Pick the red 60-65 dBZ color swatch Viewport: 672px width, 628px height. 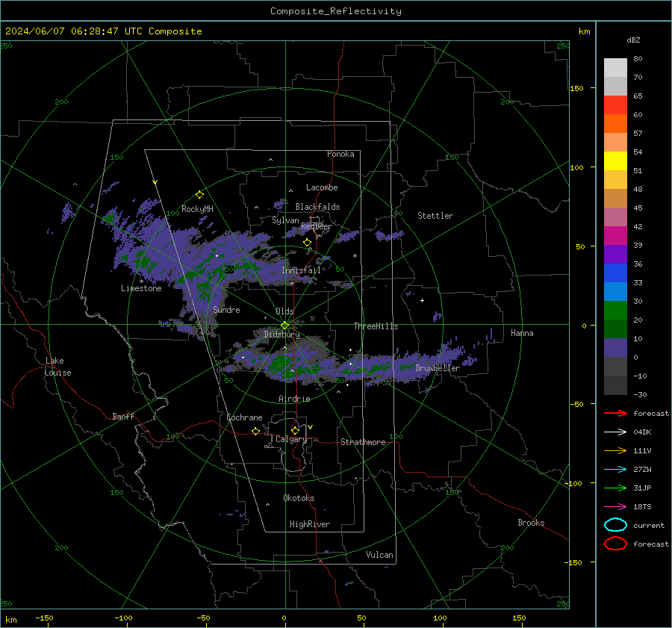click(x=615, y=105)
